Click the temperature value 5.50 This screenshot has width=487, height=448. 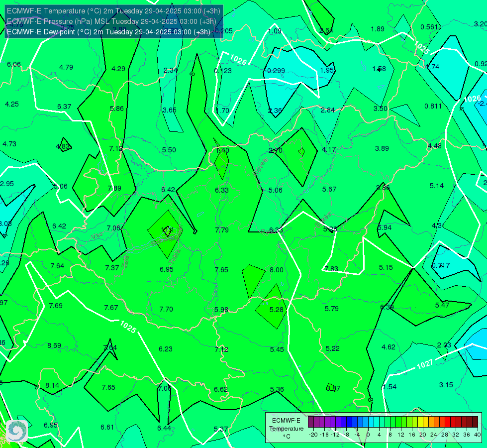point(169,150)
